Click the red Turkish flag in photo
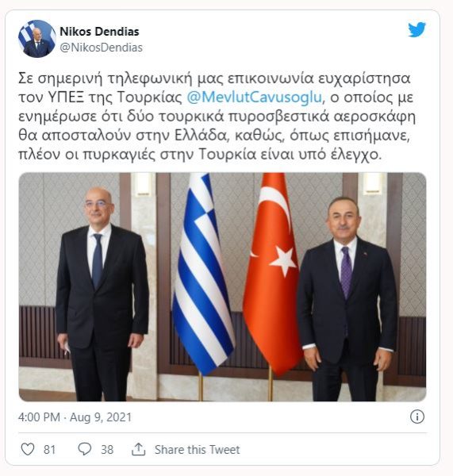453x476 pixels. coord(272,273)
